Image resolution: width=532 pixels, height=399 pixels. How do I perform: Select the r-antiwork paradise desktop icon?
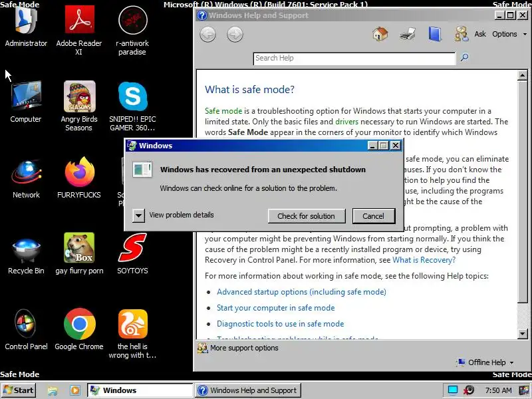click(132, 31)
